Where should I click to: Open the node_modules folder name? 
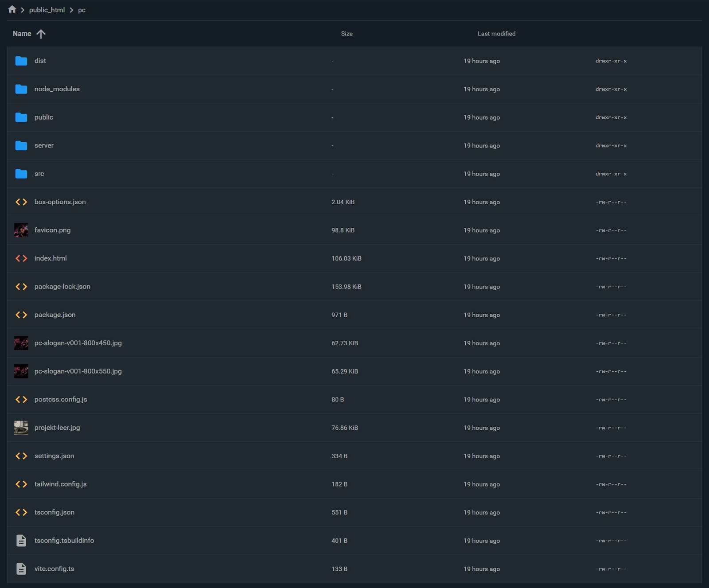57,89
